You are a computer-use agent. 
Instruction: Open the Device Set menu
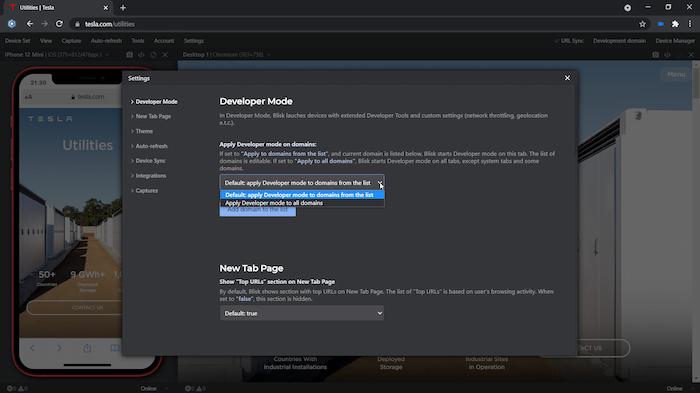(x=17, y=41)
